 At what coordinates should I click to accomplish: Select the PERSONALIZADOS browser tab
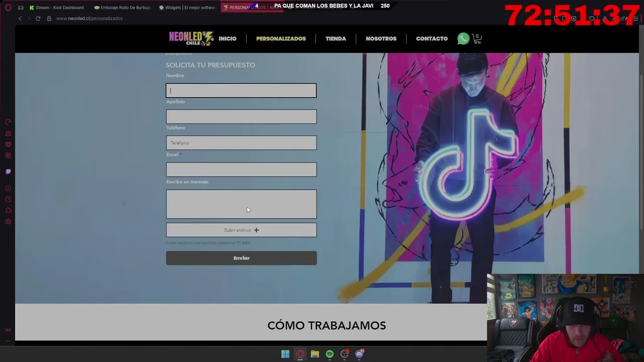coord(252,8)
